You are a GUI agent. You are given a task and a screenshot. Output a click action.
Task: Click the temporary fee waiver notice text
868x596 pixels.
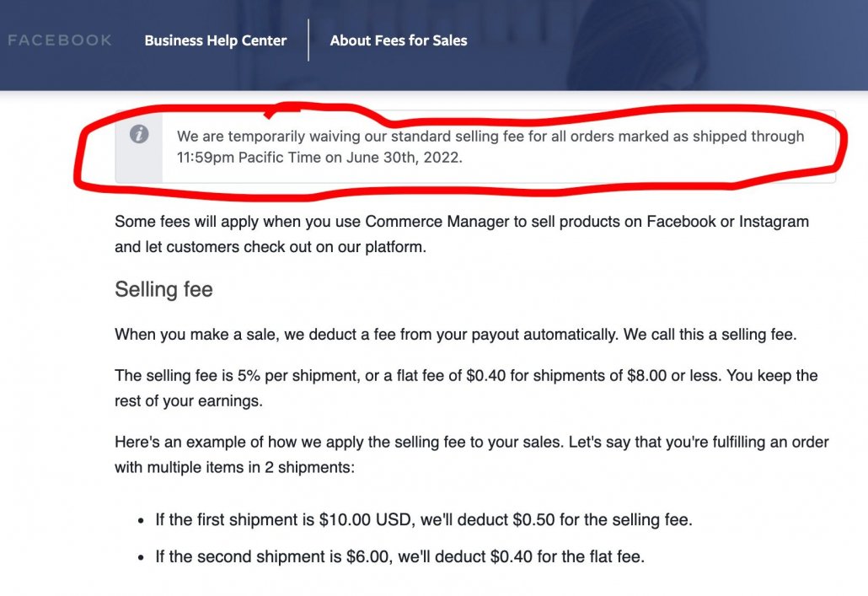[x=490, y=137]
